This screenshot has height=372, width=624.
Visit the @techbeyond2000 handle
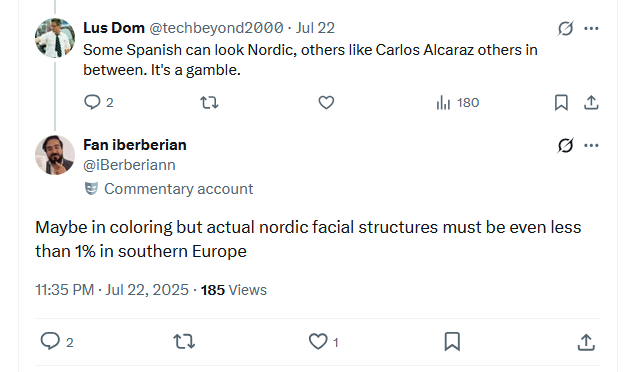(216, 28)
